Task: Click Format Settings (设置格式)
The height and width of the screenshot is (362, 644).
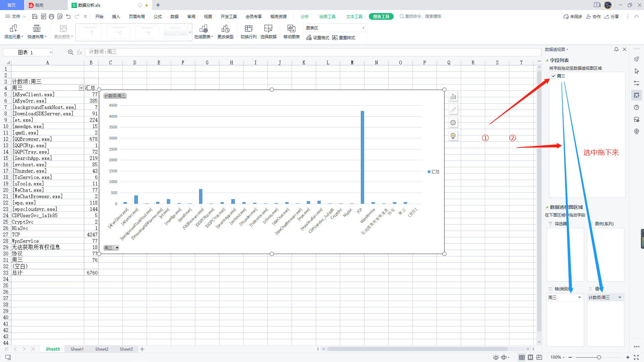Action: tap(318, 38)
